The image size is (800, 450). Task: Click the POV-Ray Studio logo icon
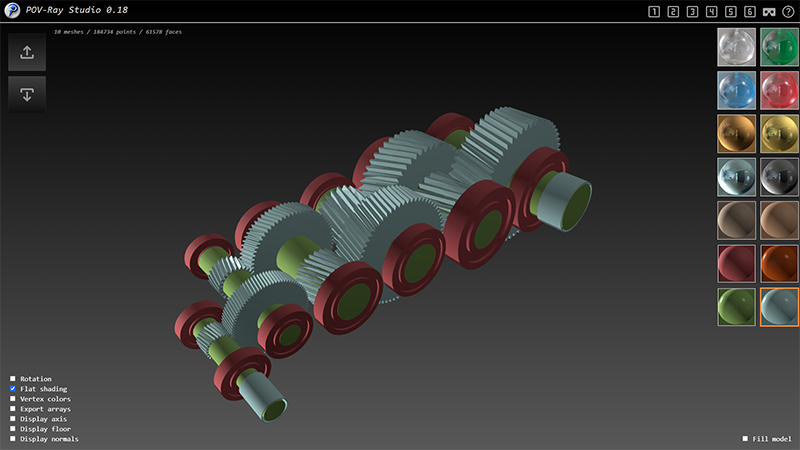point(12,12)
